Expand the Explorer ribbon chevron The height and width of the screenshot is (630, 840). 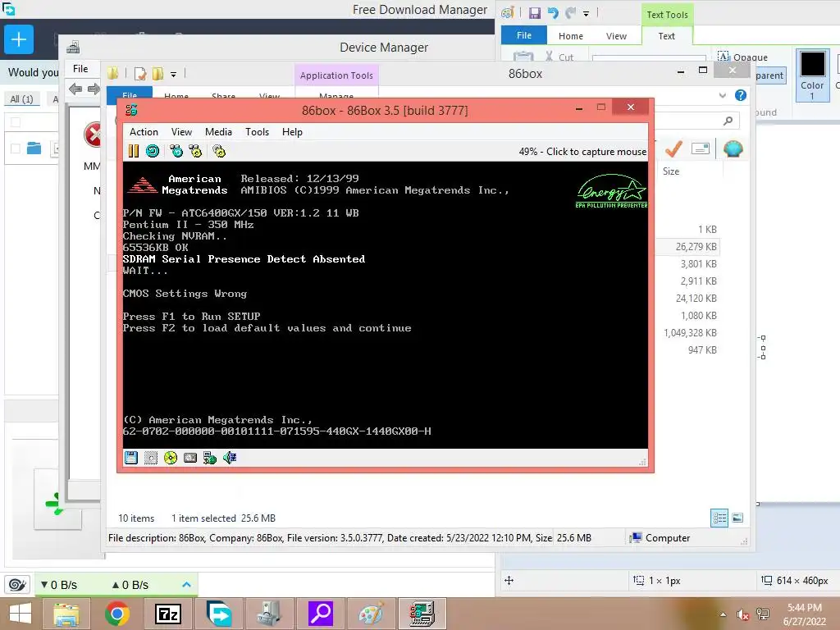723,95
